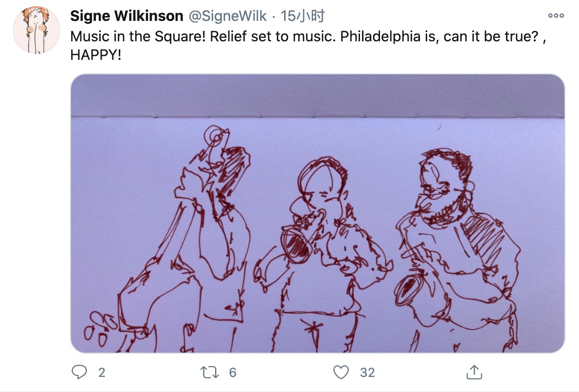Viewport: 579px width, 392px height.
Task: Like the tweet with heart icon
Action: click(x=341, y=372)
